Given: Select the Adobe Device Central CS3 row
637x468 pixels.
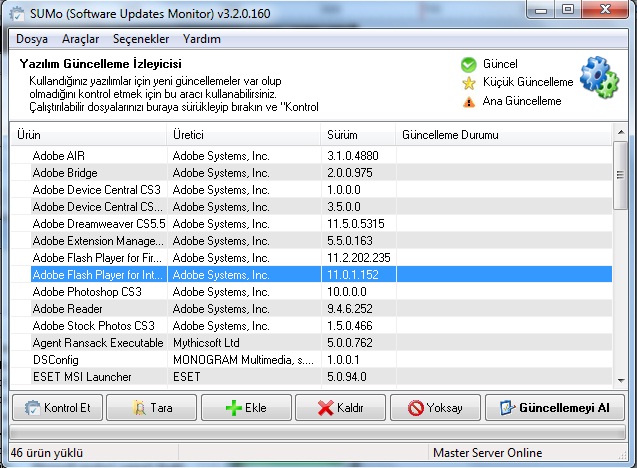Looking at the screenshot, I should (311, 190).
